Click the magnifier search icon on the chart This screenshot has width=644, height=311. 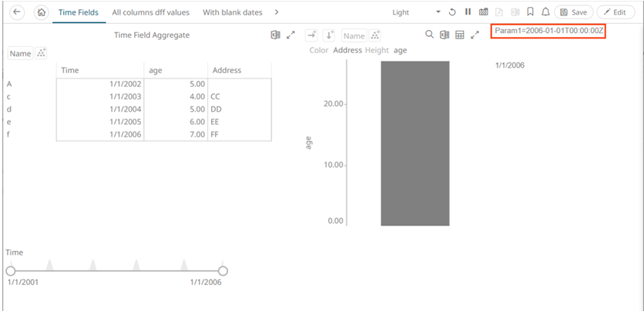tap(429, 35)
